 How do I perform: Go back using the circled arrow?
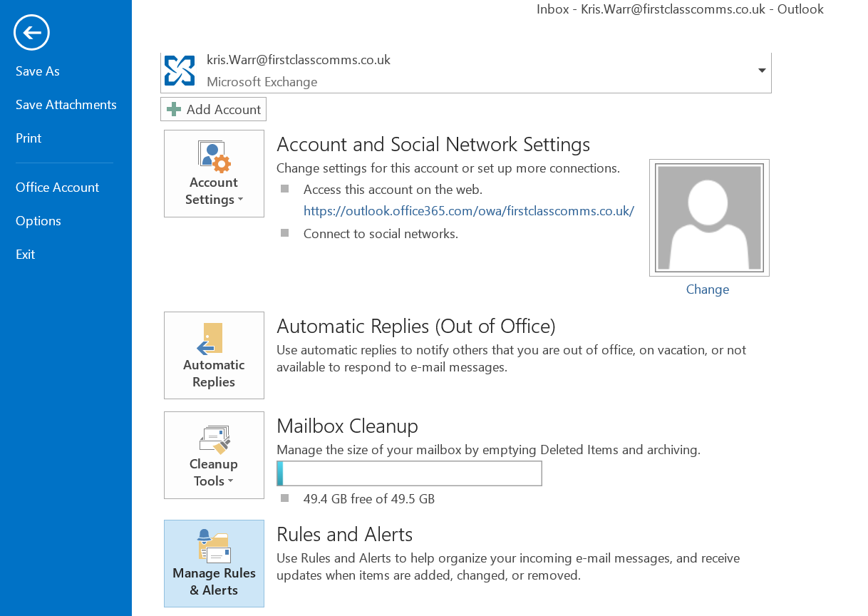(x=31, y=32)
